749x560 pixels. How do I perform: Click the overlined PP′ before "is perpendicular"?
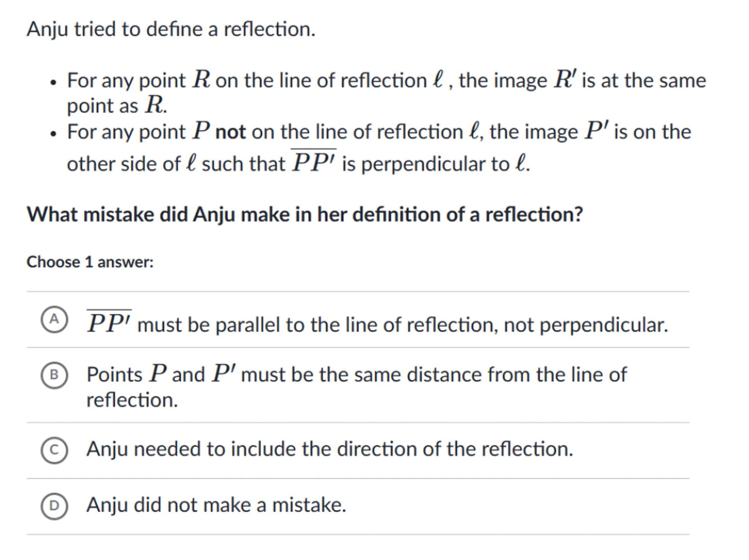point(313,162)
